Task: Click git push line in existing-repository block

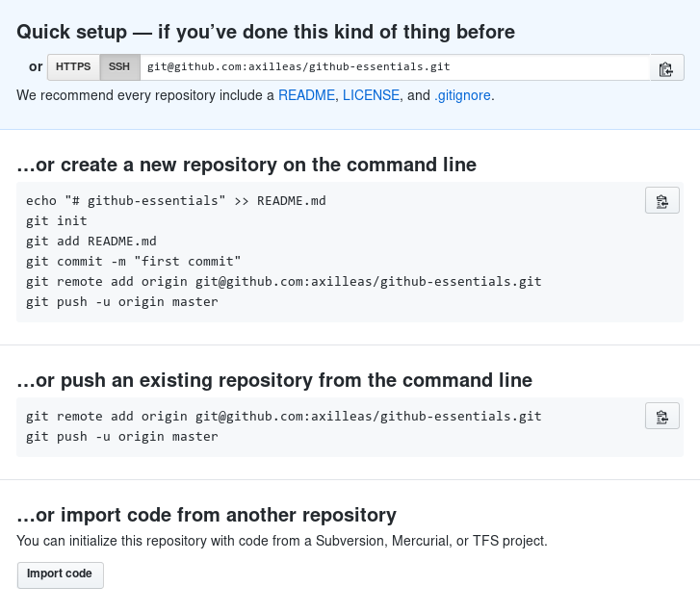Action: (x=122, y=437)
